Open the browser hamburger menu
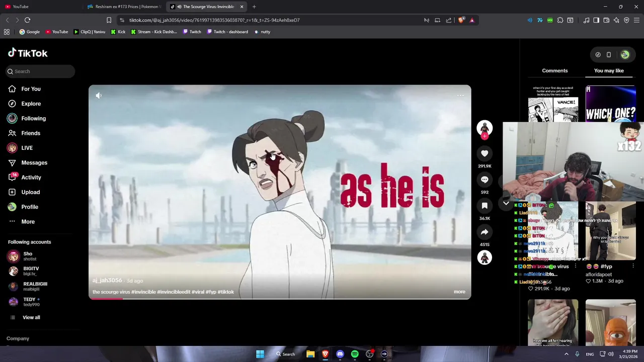This screenshot has height=362, width=644. click(x=636, y=20)
